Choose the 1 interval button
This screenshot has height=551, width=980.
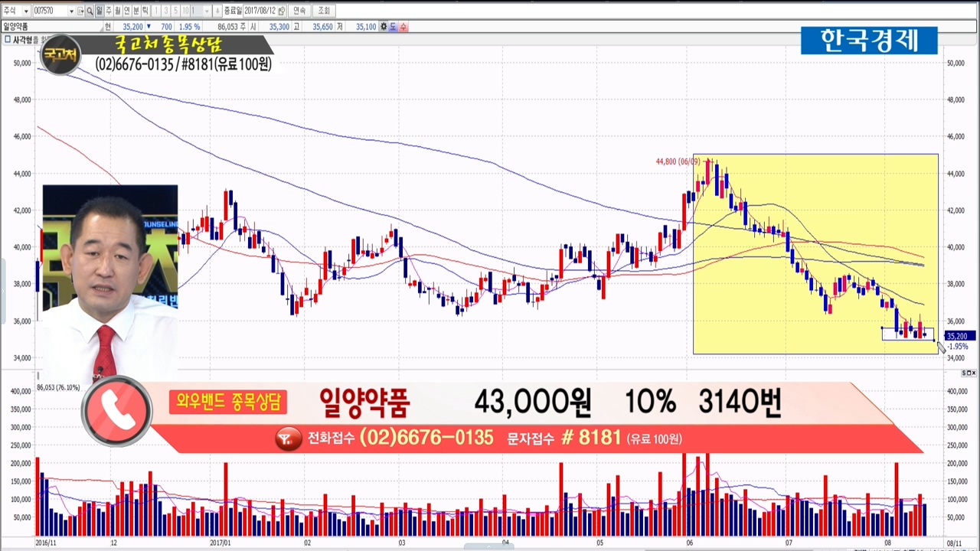pos(156,11)
